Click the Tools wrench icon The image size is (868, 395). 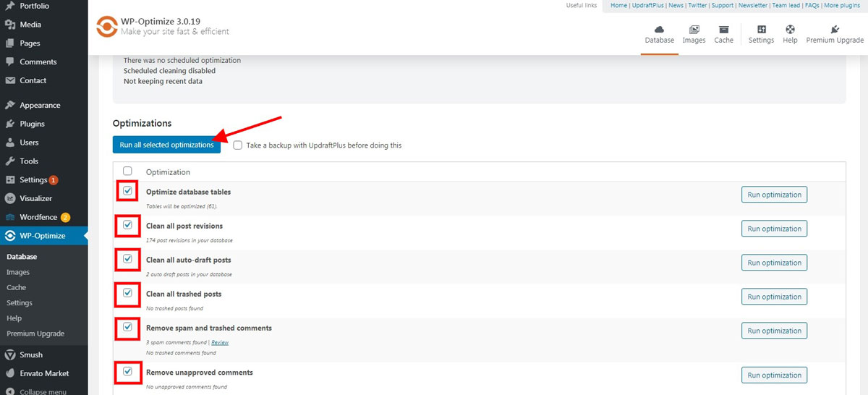coord(10,161)
